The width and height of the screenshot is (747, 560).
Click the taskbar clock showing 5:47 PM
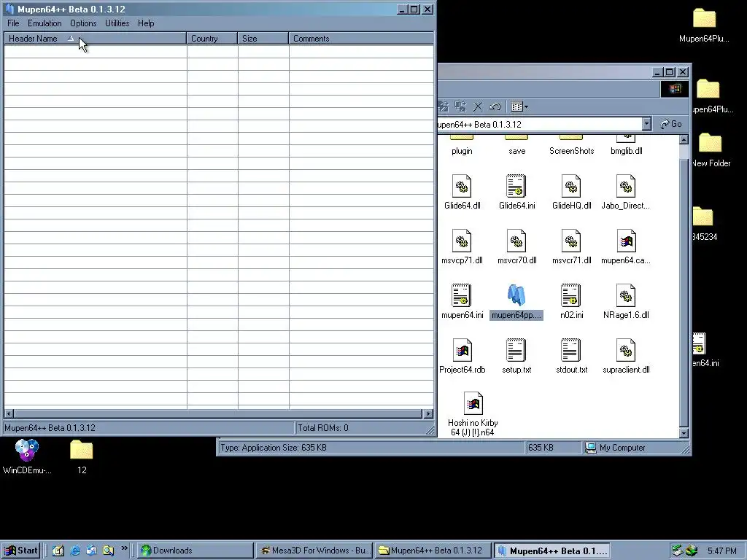(x=721, y=551)
